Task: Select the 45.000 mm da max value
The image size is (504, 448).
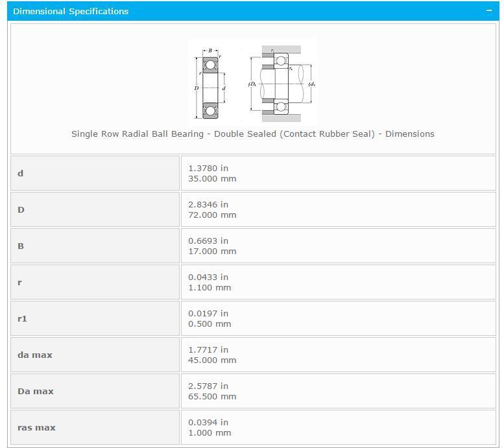Action: coord(212,360)
